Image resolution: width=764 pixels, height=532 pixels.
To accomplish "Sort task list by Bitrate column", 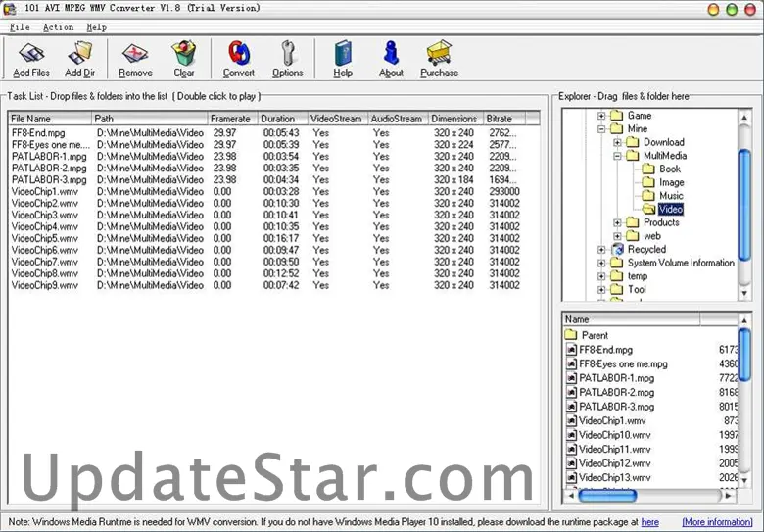I will 504,119.
